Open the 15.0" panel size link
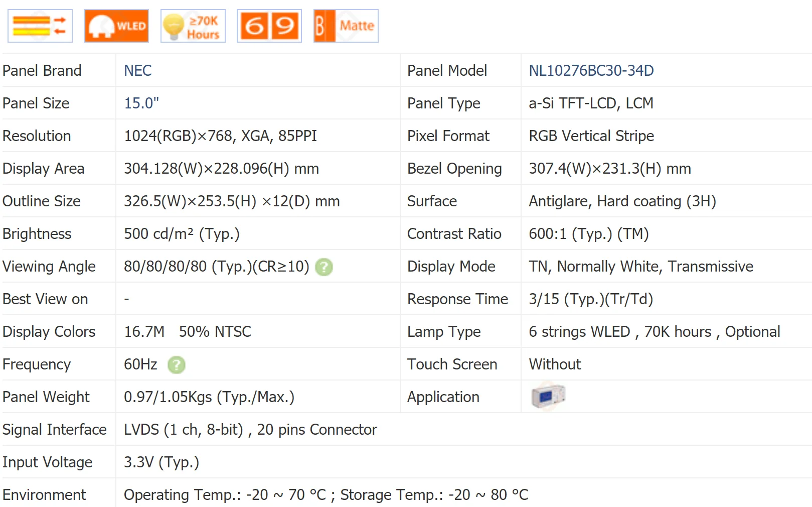The height and width of the screenshot is (507, 812). pyautogui.click(x=141, y=103)
